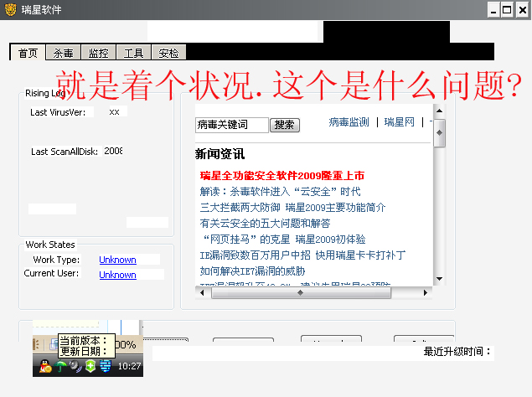Click news panel scroll down arrow
Image resolution: width=532 pixels, height=397 pixels.
439,279
